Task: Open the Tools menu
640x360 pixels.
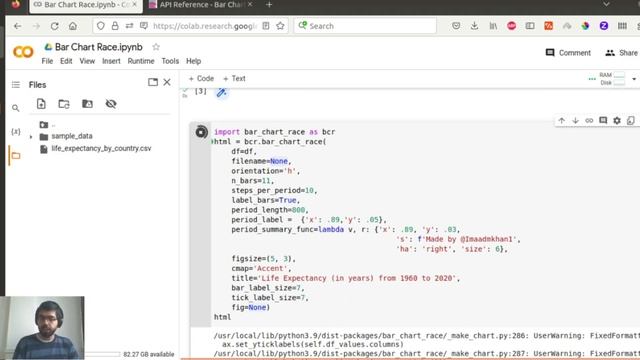Action: click(x=170, y=61)
